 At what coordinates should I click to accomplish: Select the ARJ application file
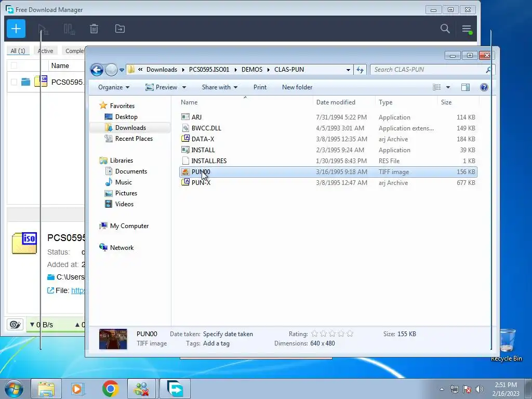coord(328,117)
